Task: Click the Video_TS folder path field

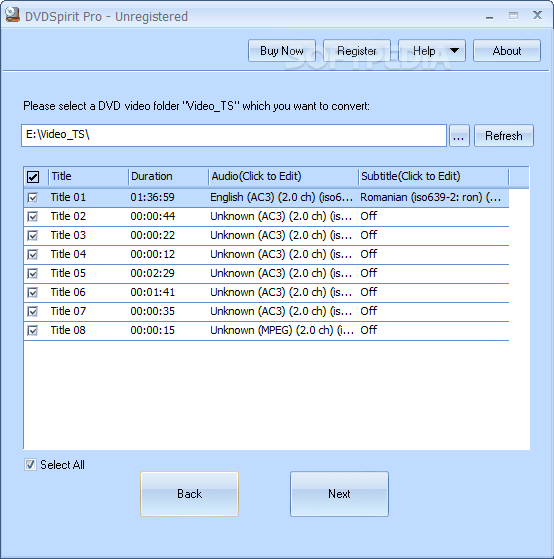Action: tap(234, 135)
